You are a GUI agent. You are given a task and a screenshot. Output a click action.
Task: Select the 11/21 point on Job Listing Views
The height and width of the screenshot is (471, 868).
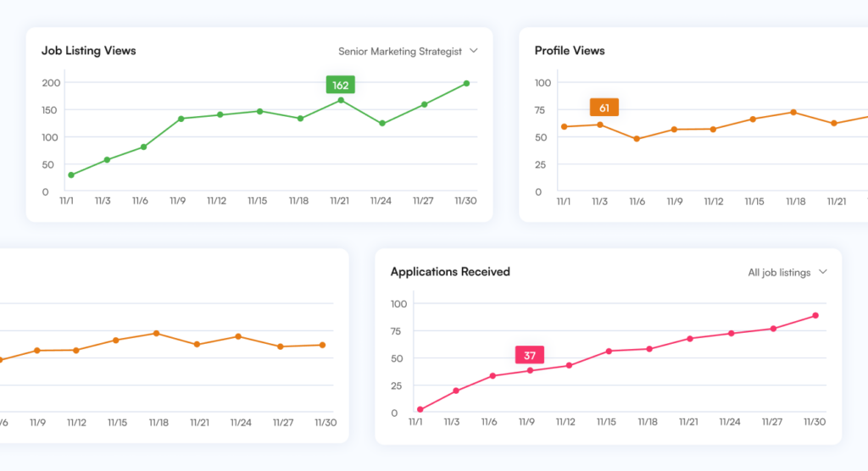click(x=341, y=100)
